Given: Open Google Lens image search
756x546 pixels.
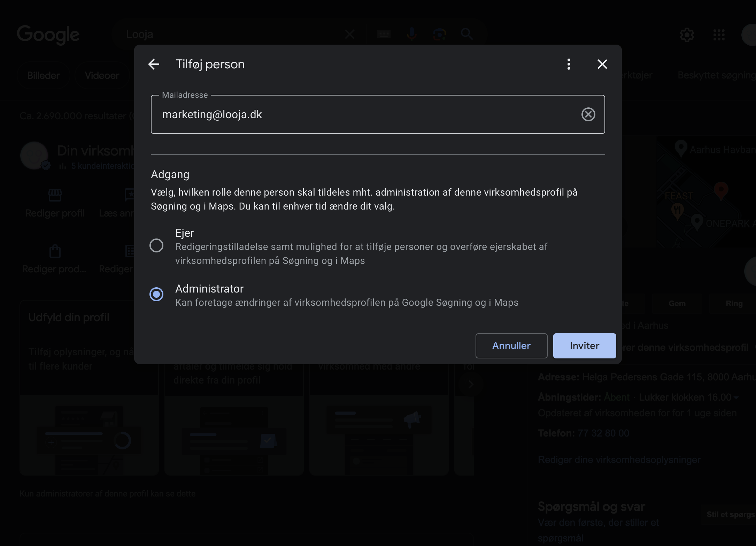Looking at the screenshot, I should tap(439, 34).
